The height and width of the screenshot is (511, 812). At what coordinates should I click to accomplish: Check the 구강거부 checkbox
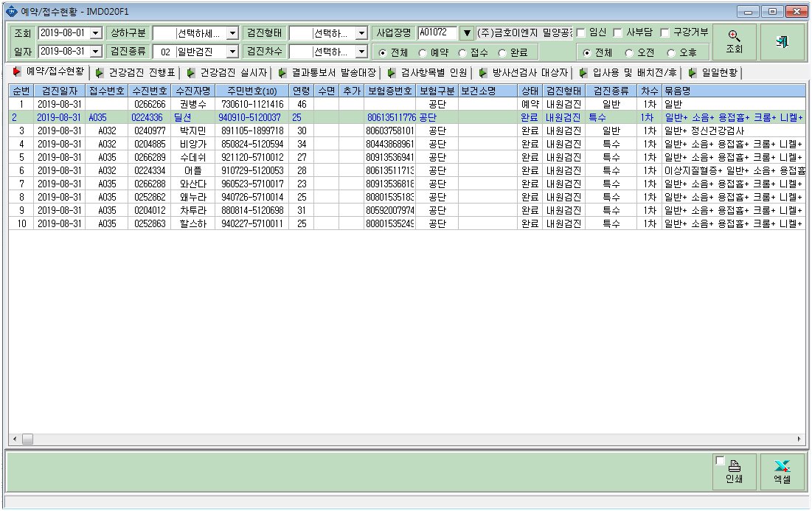point(665,32)
